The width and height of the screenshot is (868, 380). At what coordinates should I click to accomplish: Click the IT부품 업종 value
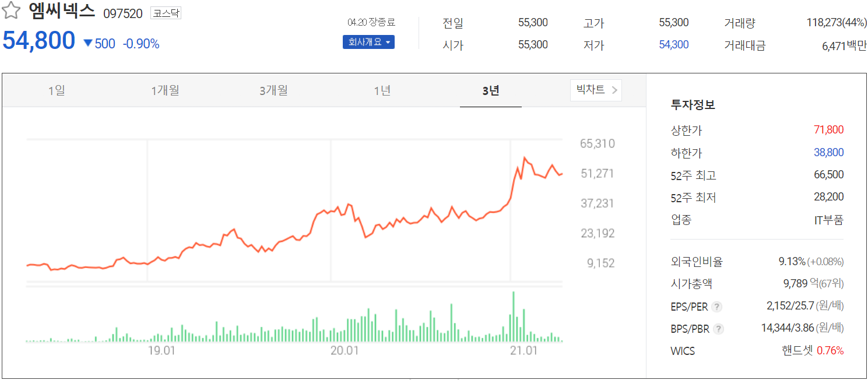[828, 220]
